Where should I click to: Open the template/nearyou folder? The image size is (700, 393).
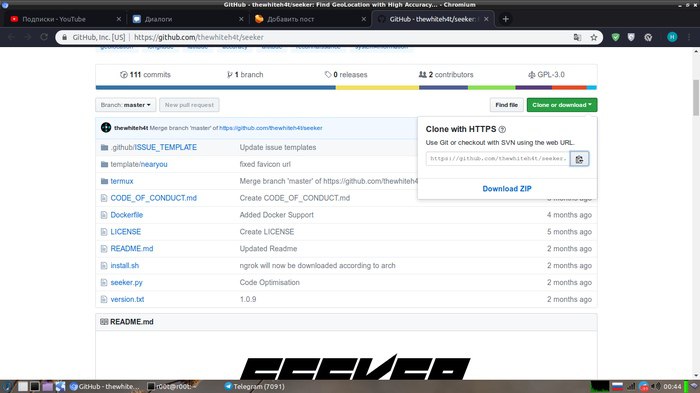139,164
